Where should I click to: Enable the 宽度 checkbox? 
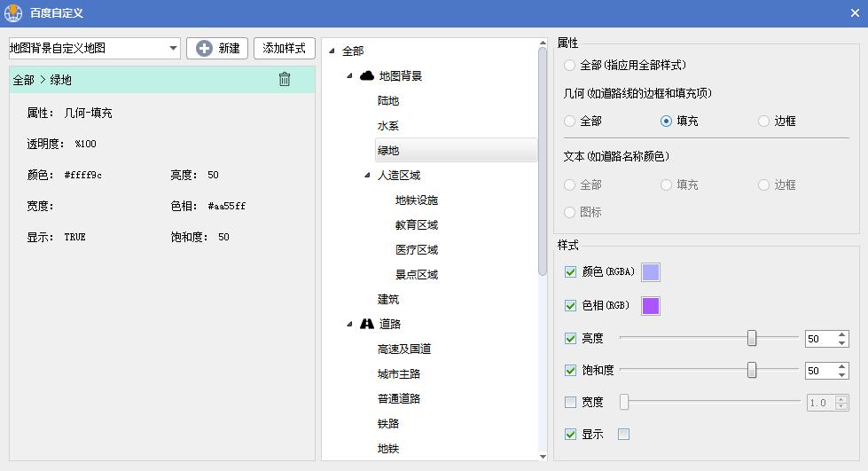point(570,403)
